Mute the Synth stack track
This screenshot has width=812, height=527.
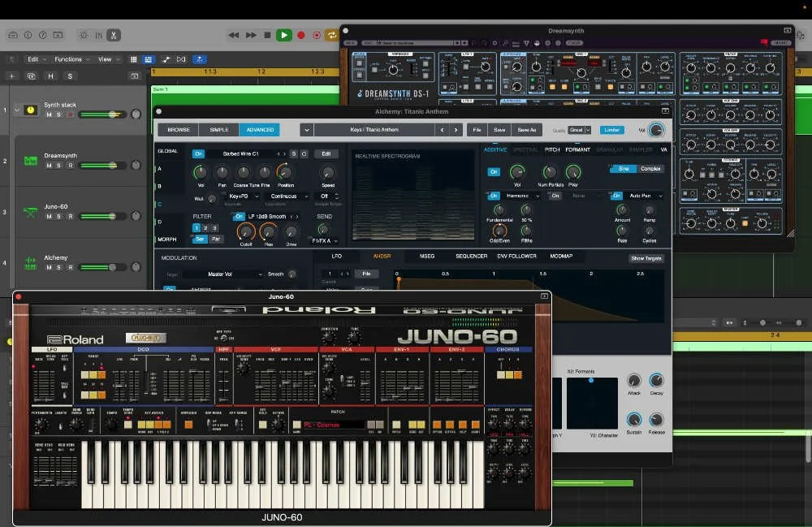click(x=48, y=114)
